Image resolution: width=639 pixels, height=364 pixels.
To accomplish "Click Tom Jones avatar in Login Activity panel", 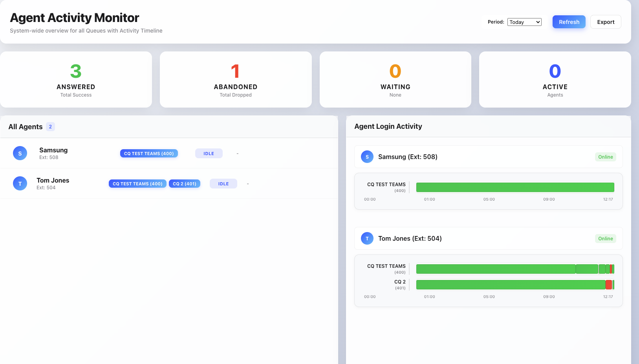I will tap(367, 238).
